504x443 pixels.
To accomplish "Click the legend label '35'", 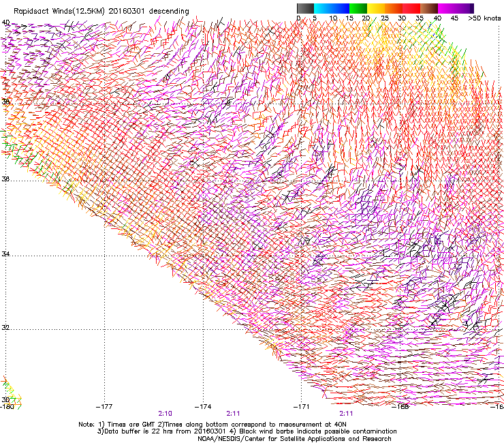I will point(420,18).
